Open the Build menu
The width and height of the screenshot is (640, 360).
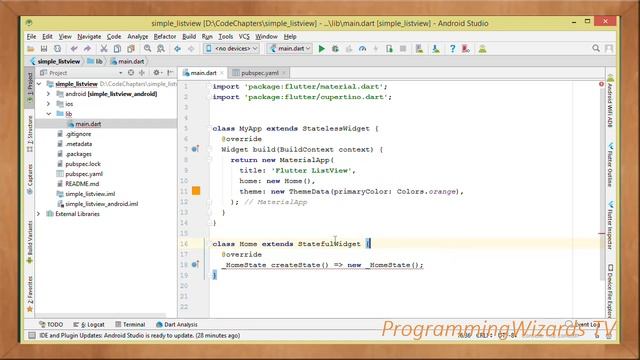coord(189,37)
